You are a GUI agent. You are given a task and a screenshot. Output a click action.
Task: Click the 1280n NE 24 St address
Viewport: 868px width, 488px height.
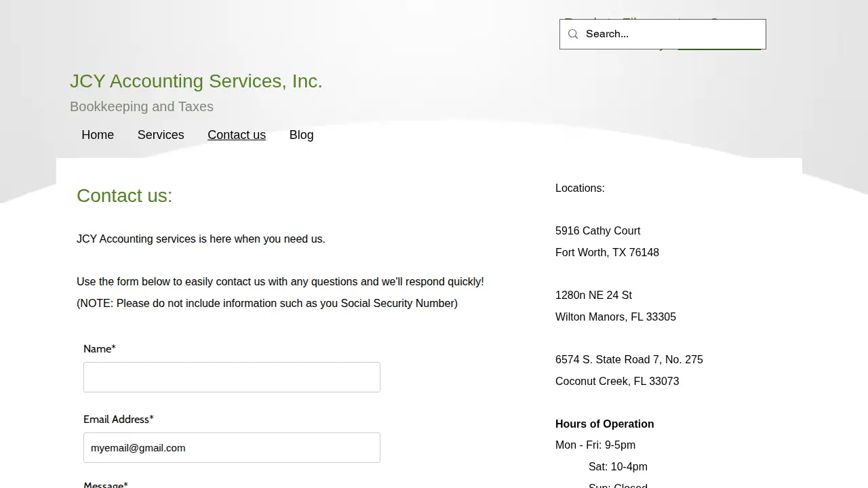pos(593,296)
